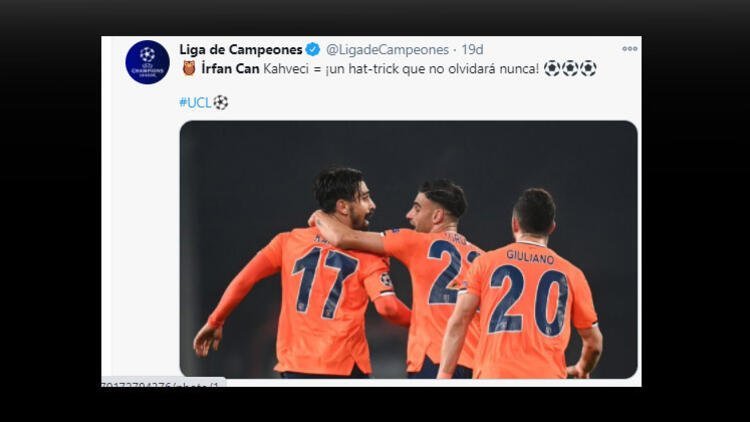The width and height of the screenshot is (750, 422).
Task: Click the last soccer ball emoji in the tweet text
Action: [588, 68]
